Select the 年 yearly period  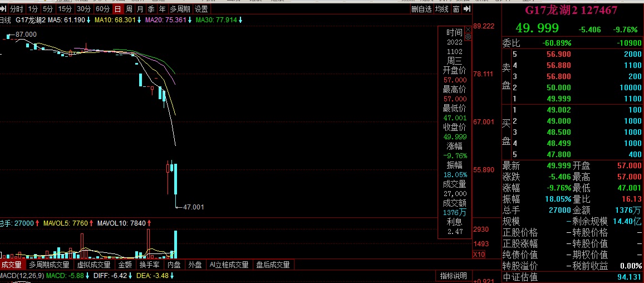[x=162, y=9]
